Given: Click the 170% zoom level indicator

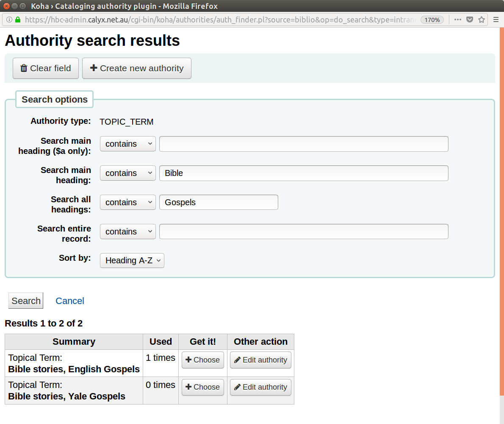Looking at the screenshot, I should [x=432, y=20].
